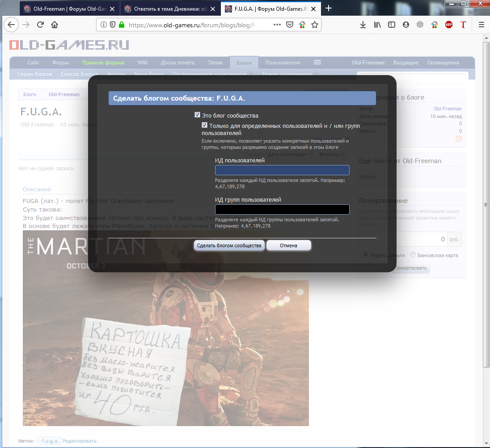Select the Банковская карта radio option
This screenshot has height=448, width=490.
(413, 254)
